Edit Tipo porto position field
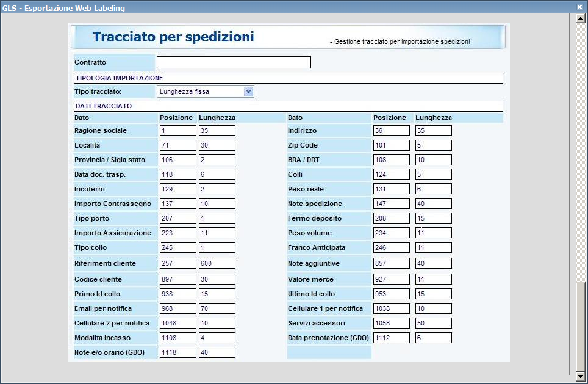Viewport: 588px width, 384px height. 177,218
